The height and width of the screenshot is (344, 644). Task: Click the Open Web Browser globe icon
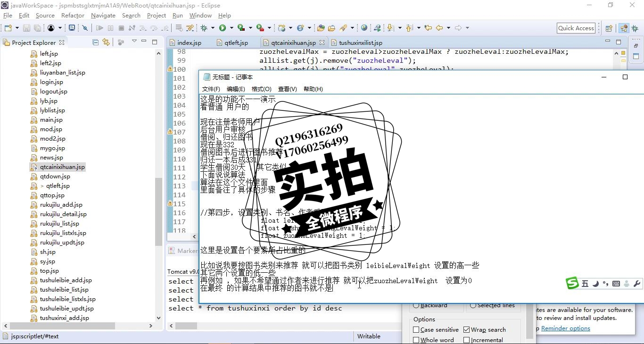tap(364, 28)
